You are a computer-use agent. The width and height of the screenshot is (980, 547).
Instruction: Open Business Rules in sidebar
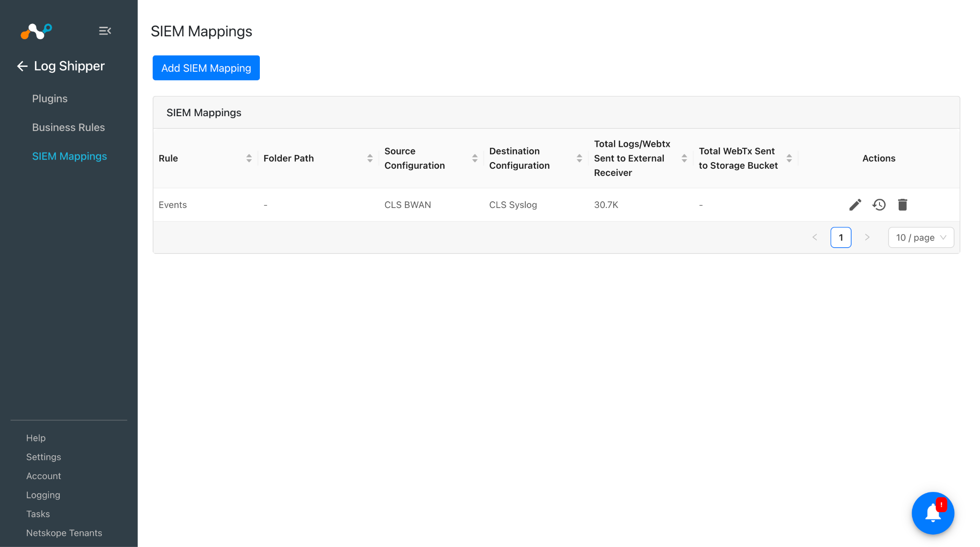pyautogui.click(x=68, y=127)
